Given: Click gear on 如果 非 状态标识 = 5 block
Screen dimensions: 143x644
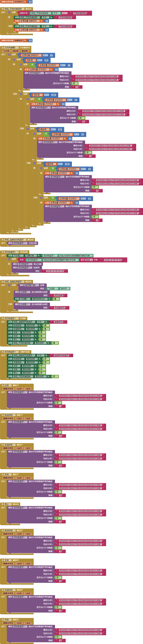Looking at the screenshot, I should 42,198.
